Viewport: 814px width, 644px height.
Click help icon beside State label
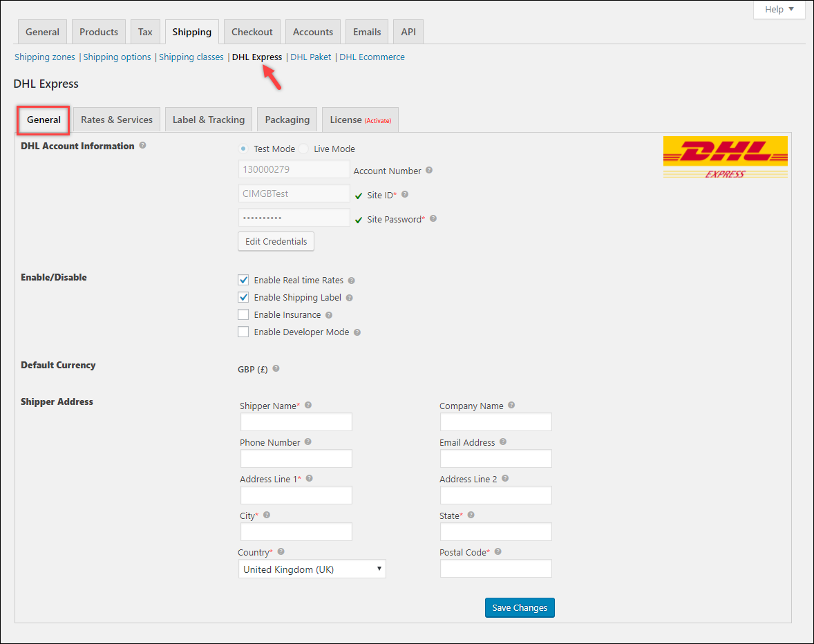pos(471,515)
